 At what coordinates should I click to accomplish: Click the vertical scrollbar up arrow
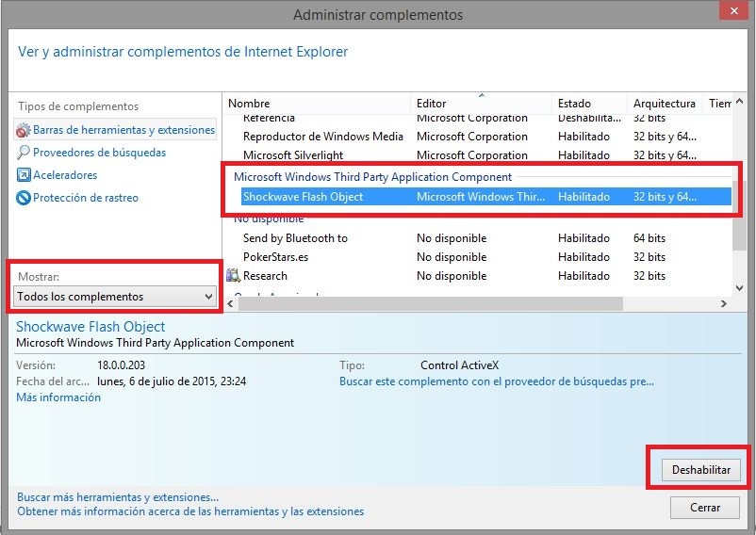(x=740, y=102)
